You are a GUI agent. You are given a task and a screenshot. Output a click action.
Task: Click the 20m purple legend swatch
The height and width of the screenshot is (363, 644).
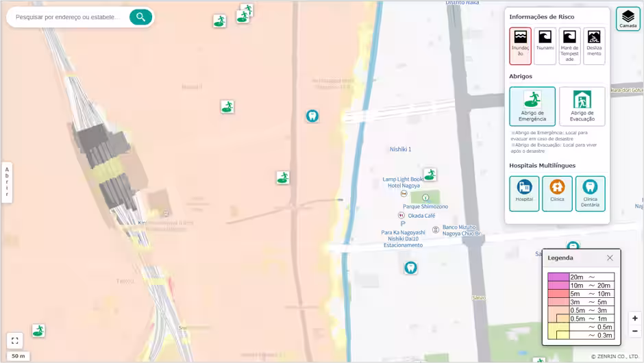coord(558,277)
